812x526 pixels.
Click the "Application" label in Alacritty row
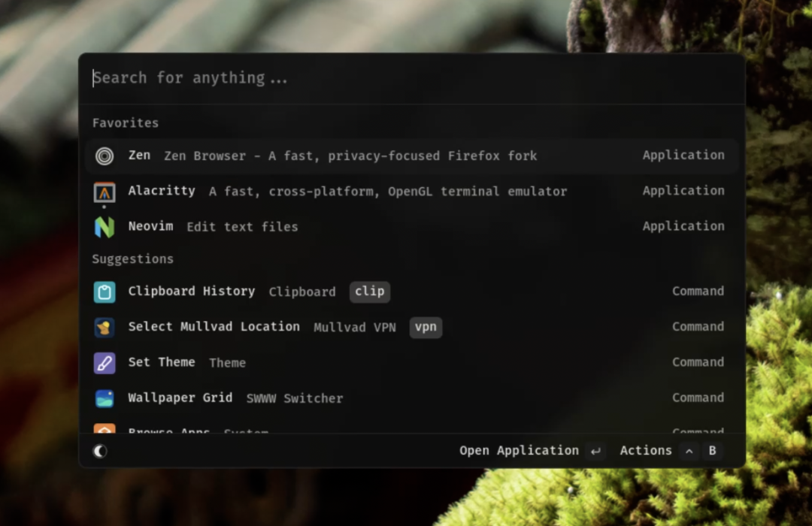[683, 191]
